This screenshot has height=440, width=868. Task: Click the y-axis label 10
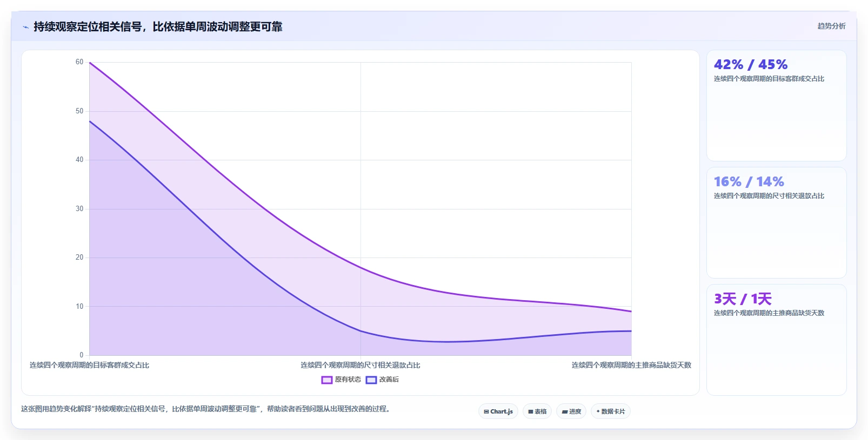pyautogui.click(x=79, y=307)
